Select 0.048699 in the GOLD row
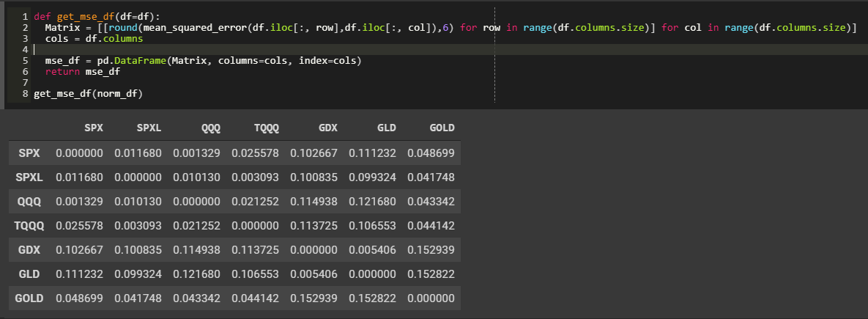 coord(79,298)
